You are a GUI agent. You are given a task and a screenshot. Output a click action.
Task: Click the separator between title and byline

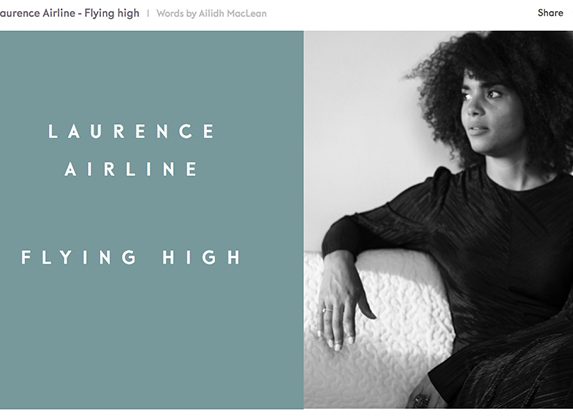tap(148, 14)
